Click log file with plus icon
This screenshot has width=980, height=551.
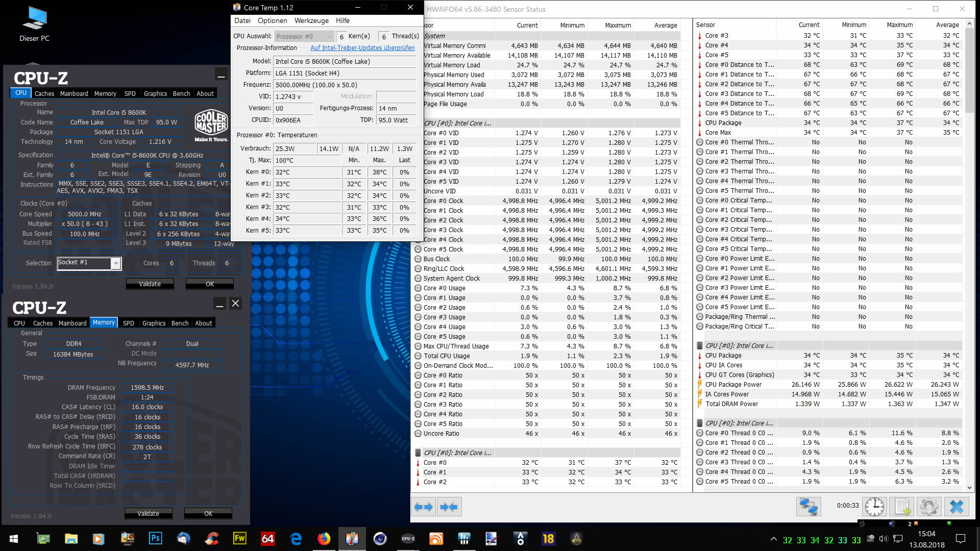pyautogui.click(x=902, y=507)
